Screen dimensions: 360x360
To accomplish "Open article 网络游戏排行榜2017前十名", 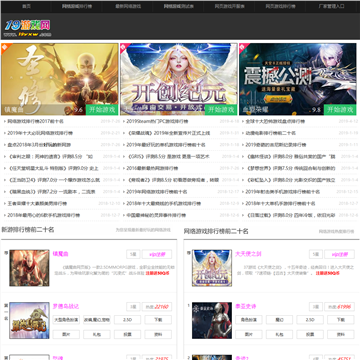I will tap(35, 121).
